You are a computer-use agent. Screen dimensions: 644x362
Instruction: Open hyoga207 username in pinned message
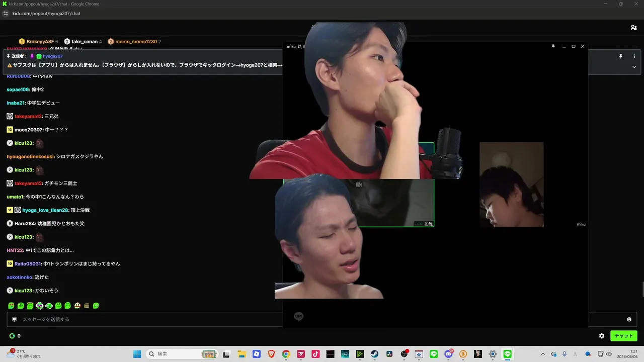[53, 56]
